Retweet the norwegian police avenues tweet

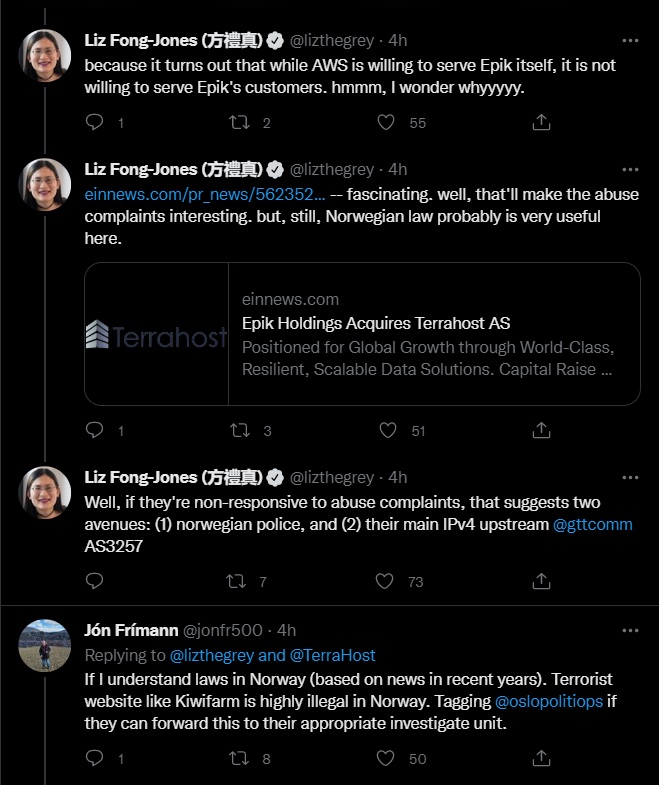[236, 581]
